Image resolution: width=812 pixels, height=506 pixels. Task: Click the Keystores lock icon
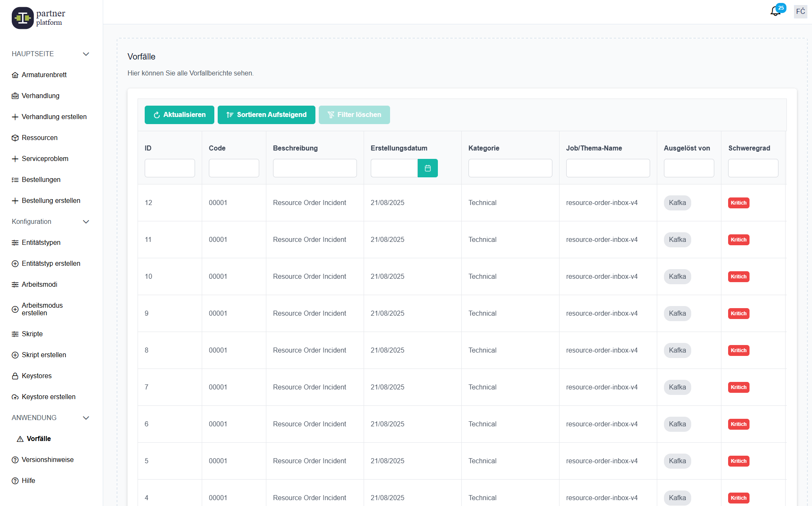coord(15,376)
